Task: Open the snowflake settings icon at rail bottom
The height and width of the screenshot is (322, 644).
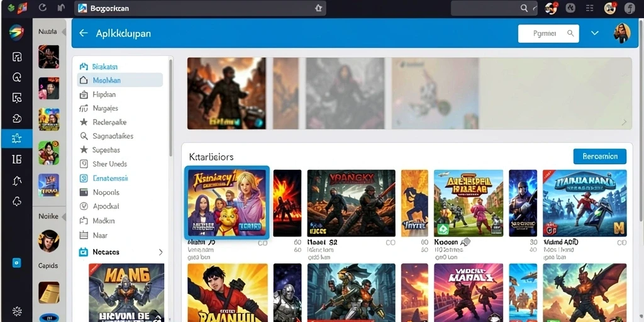Action: coord(17,311)
